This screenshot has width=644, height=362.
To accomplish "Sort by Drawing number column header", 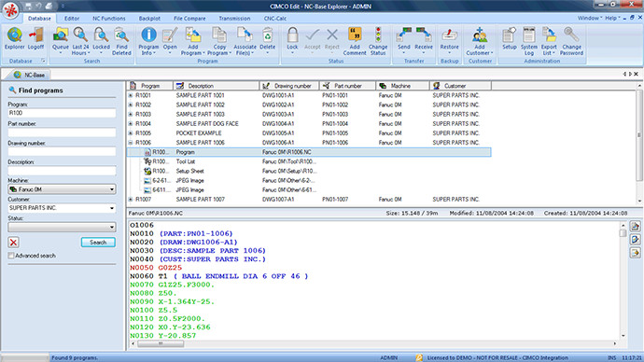I will point(289,86).
